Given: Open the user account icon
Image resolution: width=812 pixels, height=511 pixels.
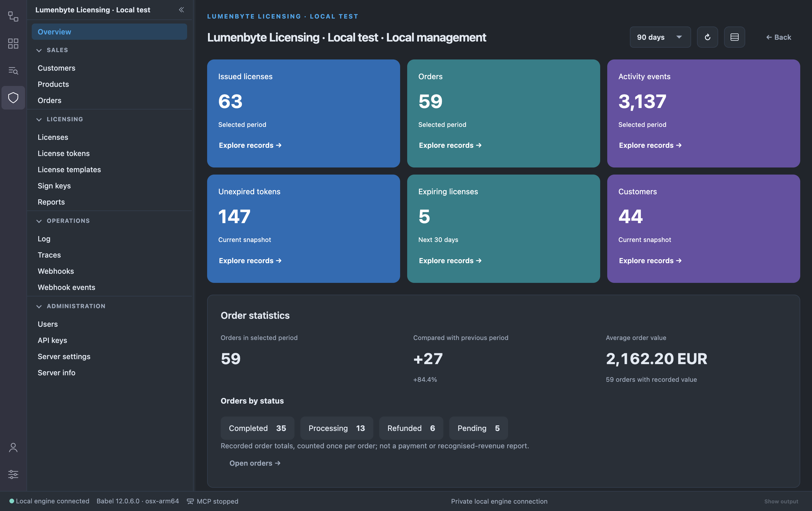Looking at the screenshot, I should tap(13, 448).
